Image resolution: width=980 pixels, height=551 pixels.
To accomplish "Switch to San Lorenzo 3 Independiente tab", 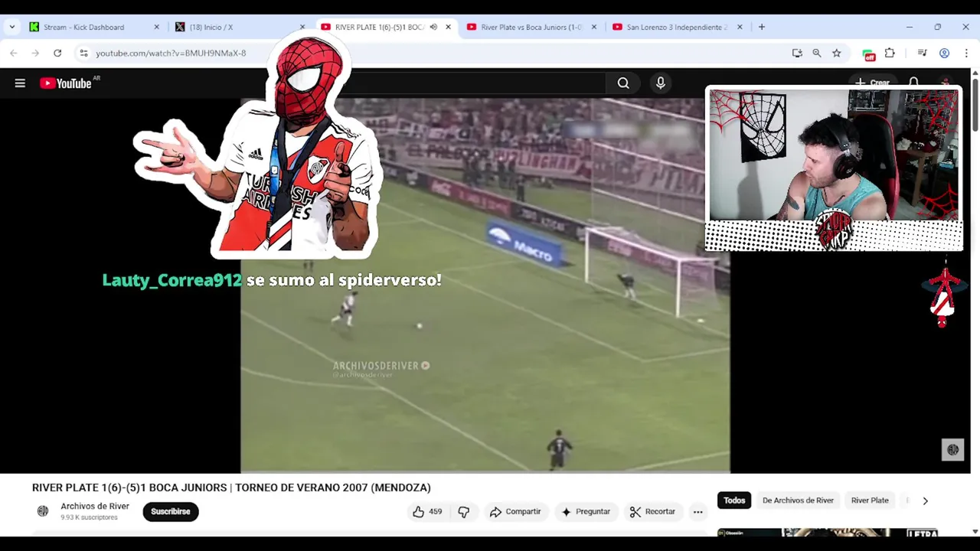I will 677,27.
